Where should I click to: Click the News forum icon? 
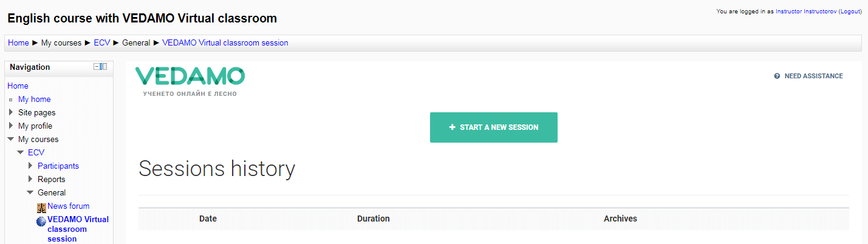[42, 207]
